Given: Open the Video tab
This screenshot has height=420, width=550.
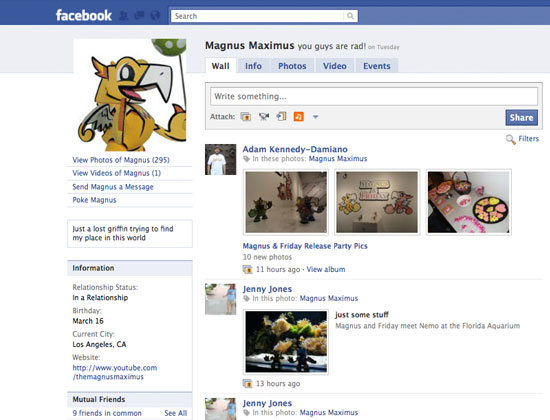Looking at the screenshot, I should (335, 66).
